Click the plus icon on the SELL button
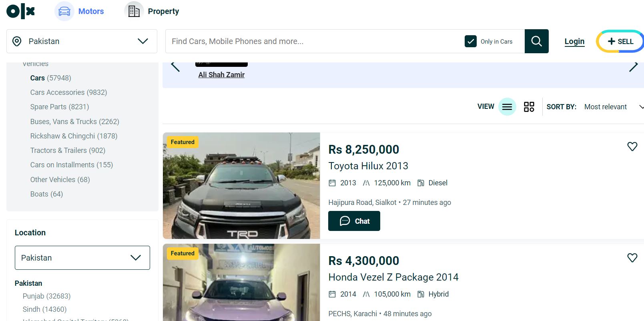This screenshot has width=644, height=321. coord(611,41)
